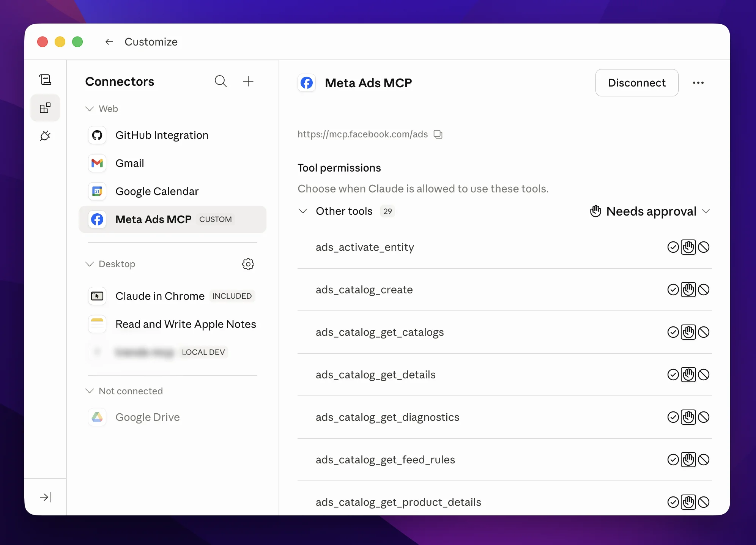Set ads_activate_entity to always allow
The height and width of the screenshot is (545, 756).
click(x=673, y=247)
